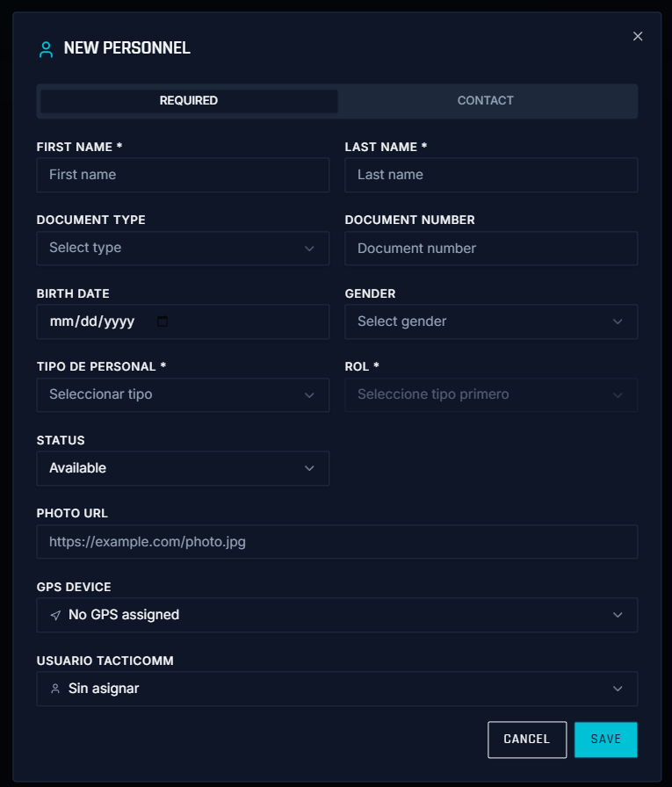Open the Document Type dropdown

pyautogui.click(x=183, y=249)
